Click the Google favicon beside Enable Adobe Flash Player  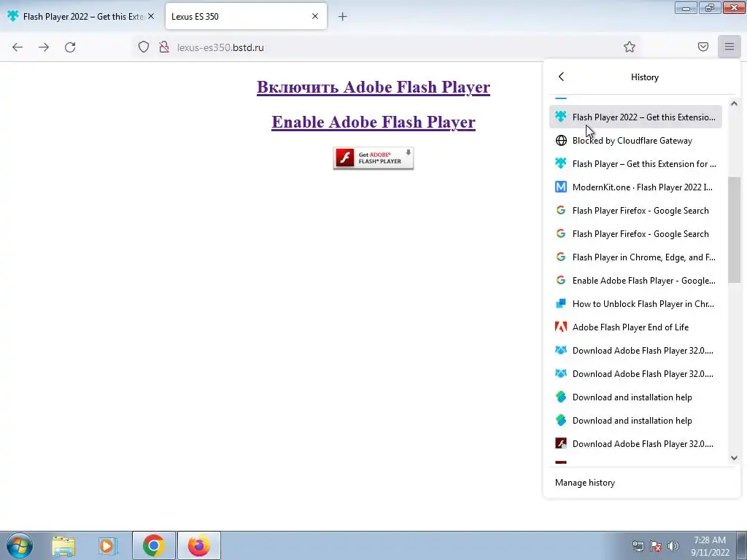(561, 281)
